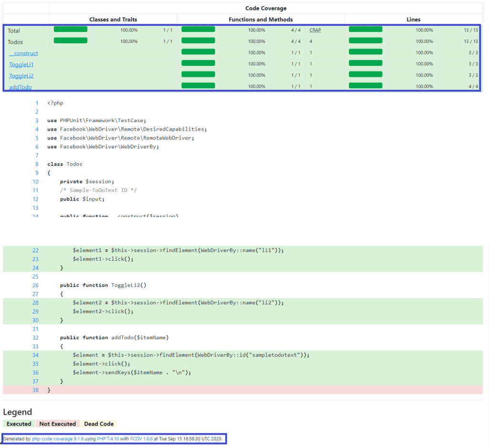The width and height of the screenshot is (489, 448).
Task: Click the Executed legend label
Action: coord(19,424)
